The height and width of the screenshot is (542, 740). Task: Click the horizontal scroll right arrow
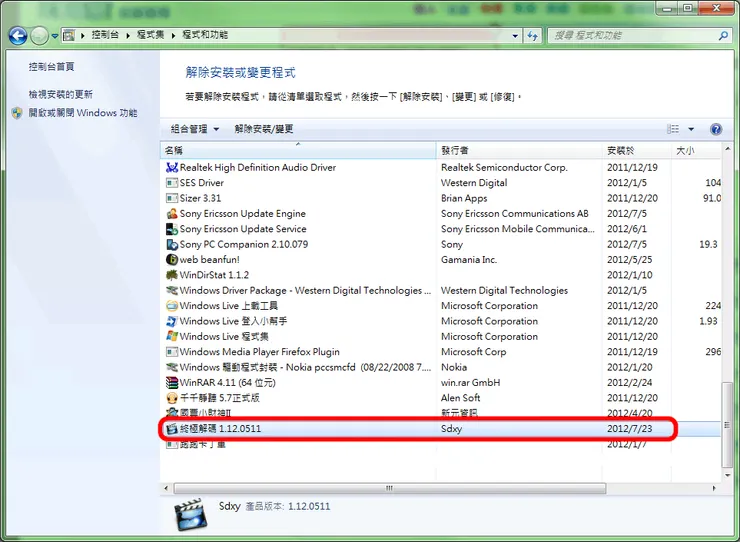coord(714,488)
